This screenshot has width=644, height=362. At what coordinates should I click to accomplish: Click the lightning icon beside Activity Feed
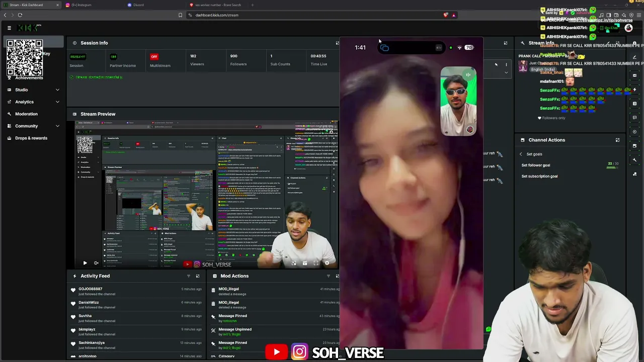[x=74, y=276]
